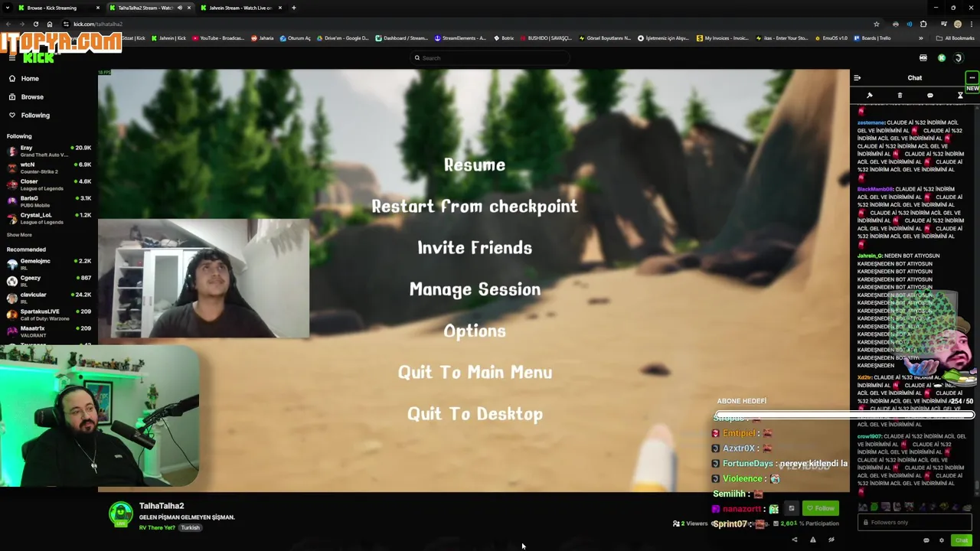Bookmark the page with the star icon
980x551 pixels.
tap(877, 24)
